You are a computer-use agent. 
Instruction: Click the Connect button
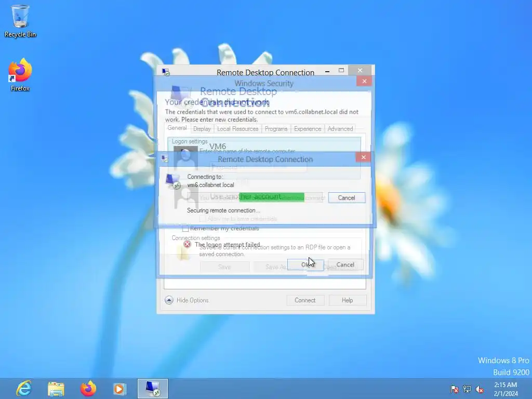pos(305,300)
